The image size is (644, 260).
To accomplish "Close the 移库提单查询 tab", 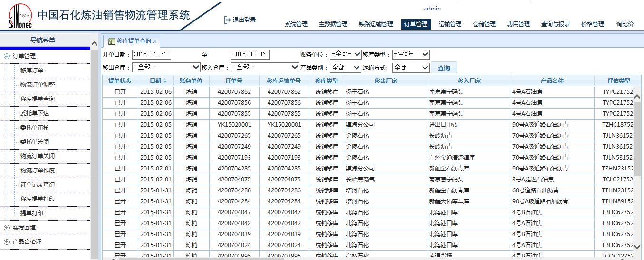I will [154, 41].
